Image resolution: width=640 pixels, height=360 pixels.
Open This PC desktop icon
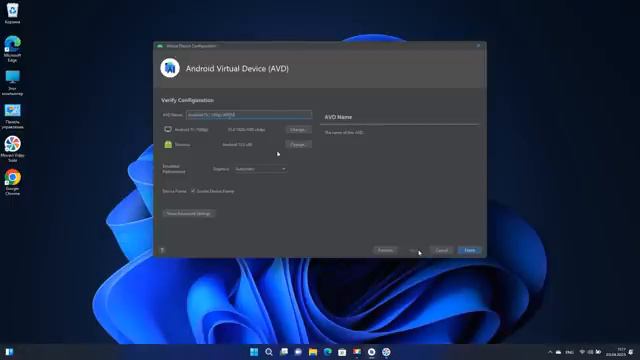[x=12, y=83]
